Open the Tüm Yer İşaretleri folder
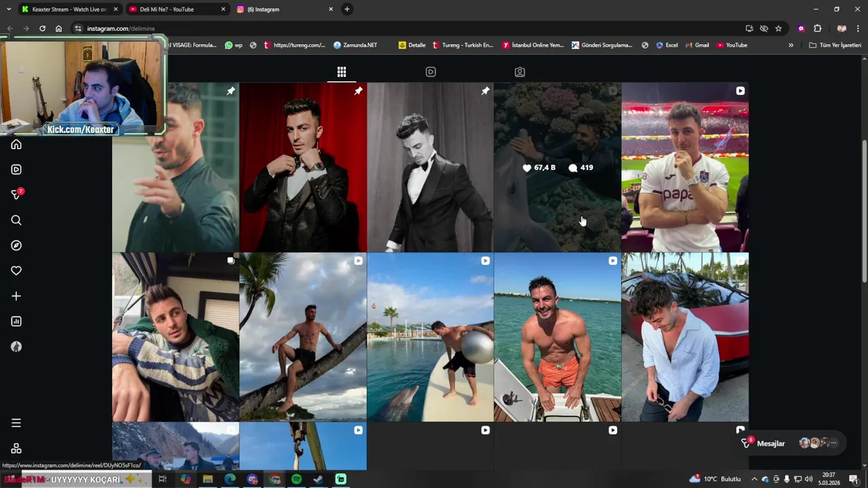Image resolution: width=868 pixels, height=488 pixels. [835, 45]
